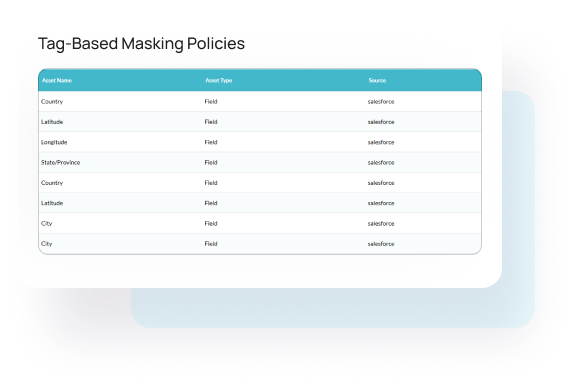Select Country cell directly below State/Province
This screenshot has width=578, height=389.
click(52, 183)
